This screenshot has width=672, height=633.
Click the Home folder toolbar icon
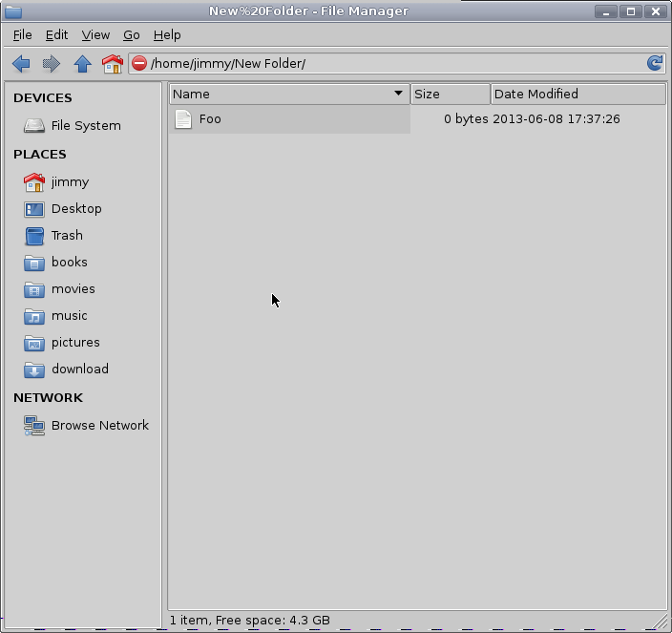113,64
